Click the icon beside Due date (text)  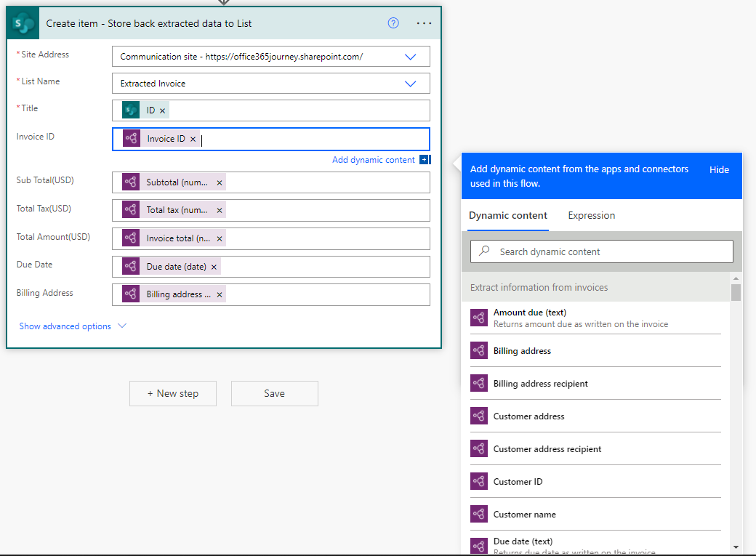[x=479, y=546]
